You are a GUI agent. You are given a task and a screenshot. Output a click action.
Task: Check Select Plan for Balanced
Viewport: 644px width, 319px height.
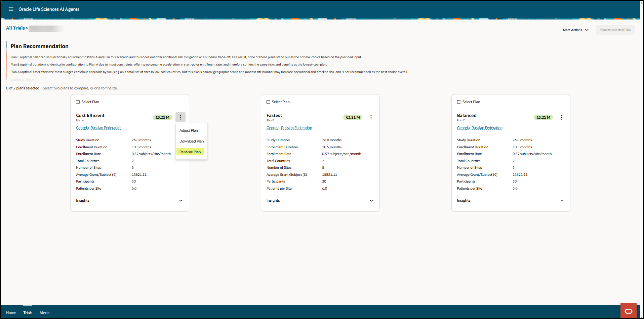(459, 102)
